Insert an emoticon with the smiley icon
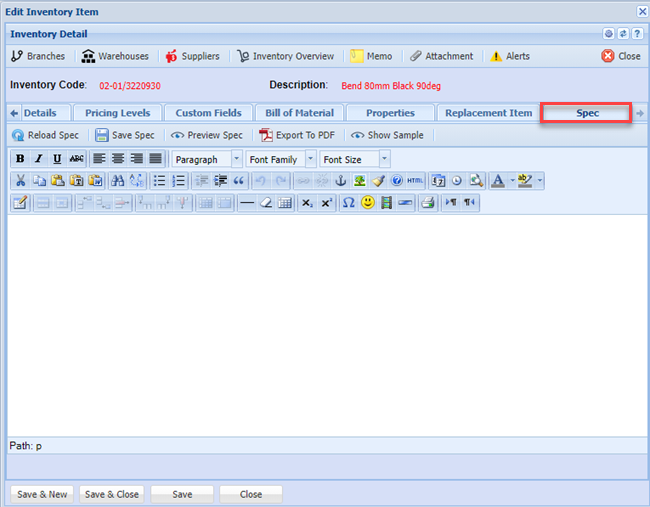Image resolution: width=650 pixels, height=507 pixels. pos(367,202)
